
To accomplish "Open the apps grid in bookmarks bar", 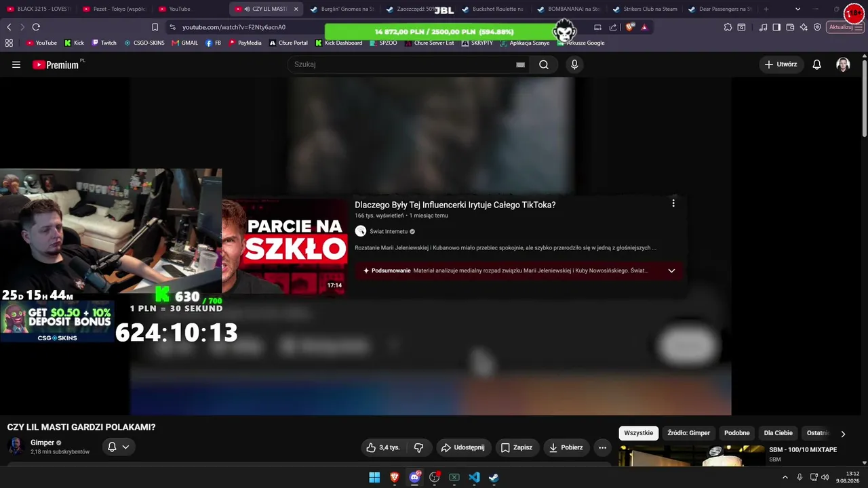I will click(9, 43).
